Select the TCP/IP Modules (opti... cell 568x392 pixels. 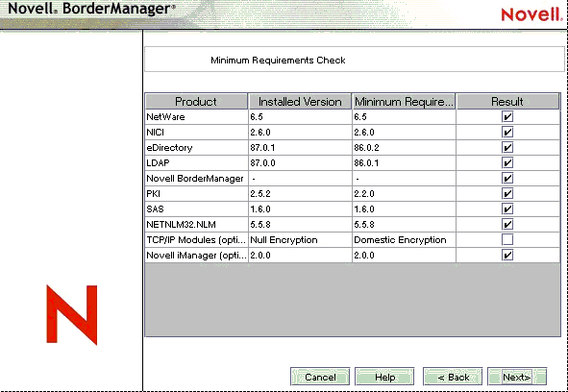[196, 239]
